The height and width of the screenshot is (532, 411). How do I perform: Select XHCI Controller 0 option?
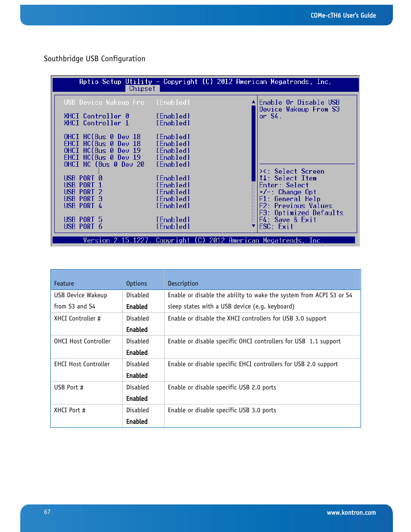point(127,116)
